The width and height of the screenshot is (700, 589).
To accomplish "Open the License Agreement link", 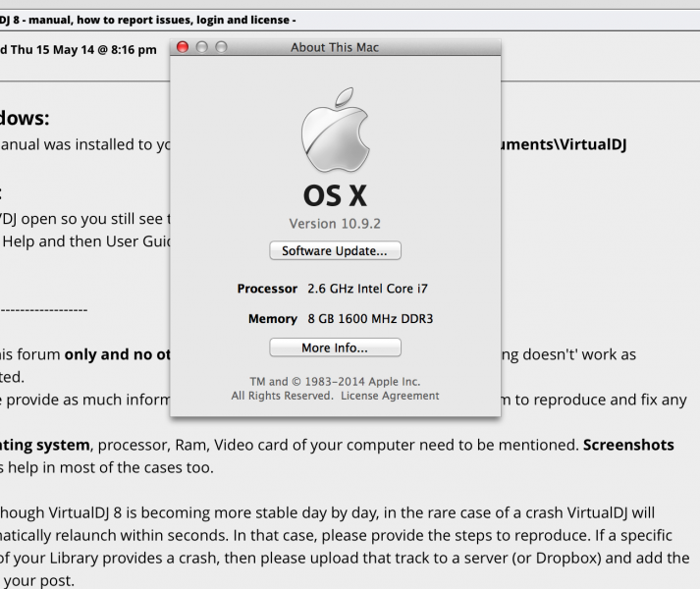I will coord(390,396).
